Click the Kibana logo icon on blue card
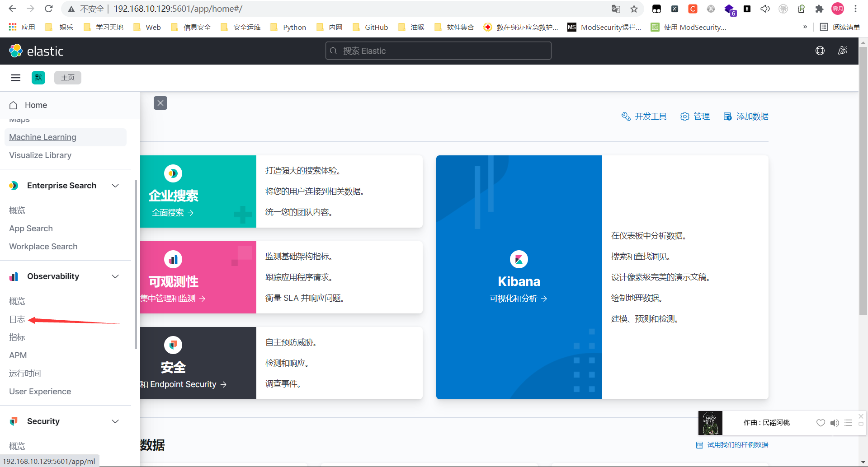 (x=519, y=259)
